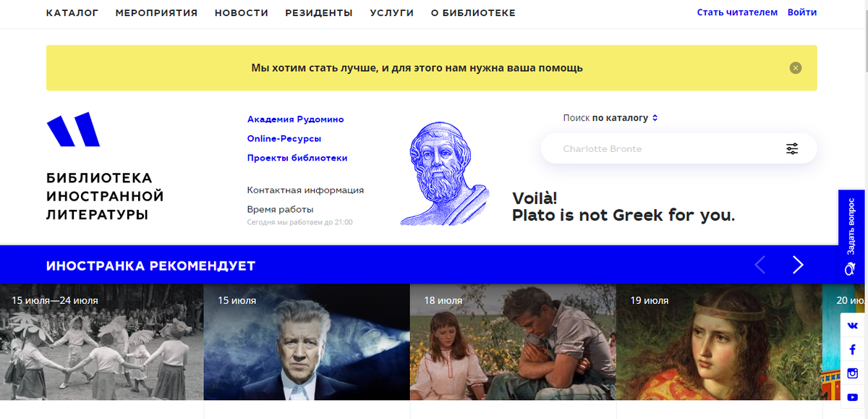
Task: Dismiss the yellow help banner
Action: tap(796, 68)
